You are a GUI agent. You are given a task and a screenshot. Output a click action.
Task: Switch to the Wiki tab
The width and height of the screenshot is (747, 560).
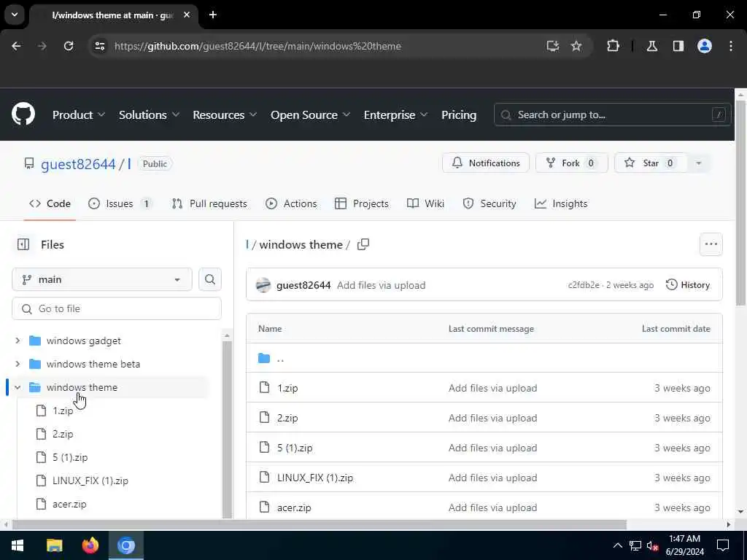point(425,204)
